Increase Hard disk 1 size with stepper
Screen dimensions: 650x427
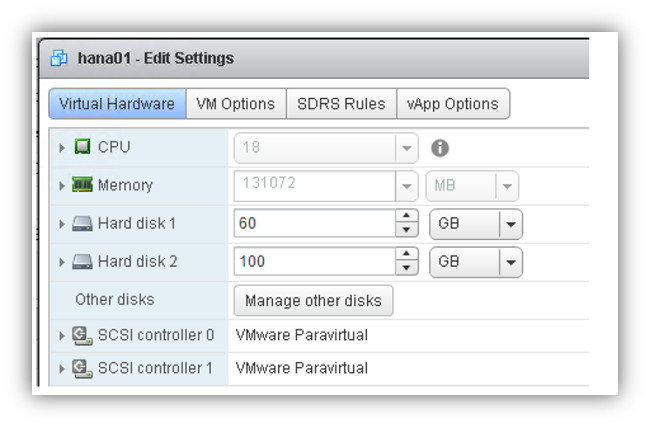point(406,217)
